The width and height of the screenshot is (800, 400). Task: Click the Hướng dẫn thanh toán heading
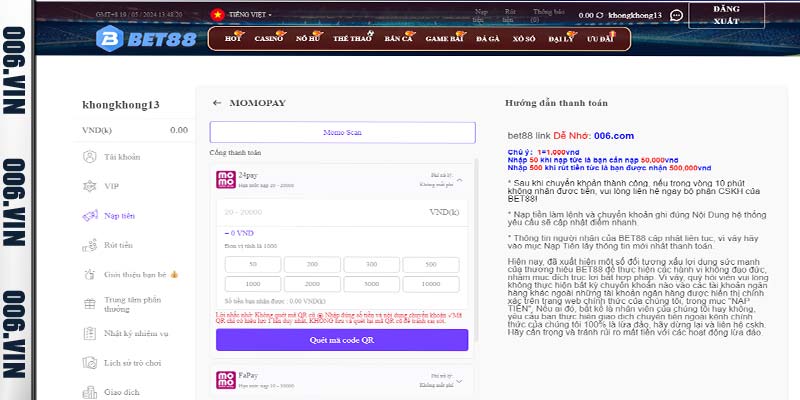click(556, 103)
